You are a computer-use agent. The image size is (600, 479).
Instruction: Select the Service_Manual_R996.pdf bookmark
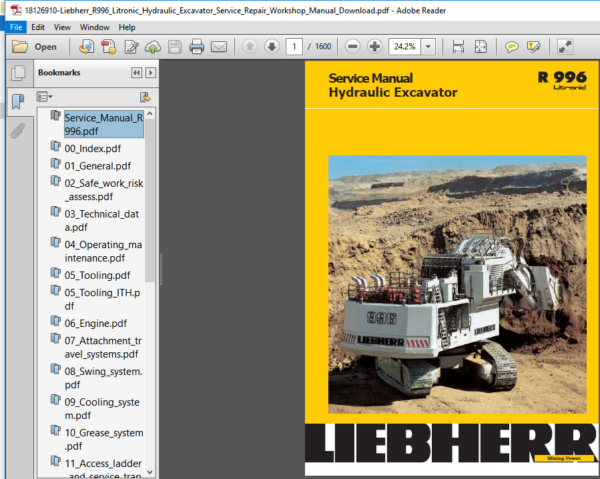pos(104,124)
